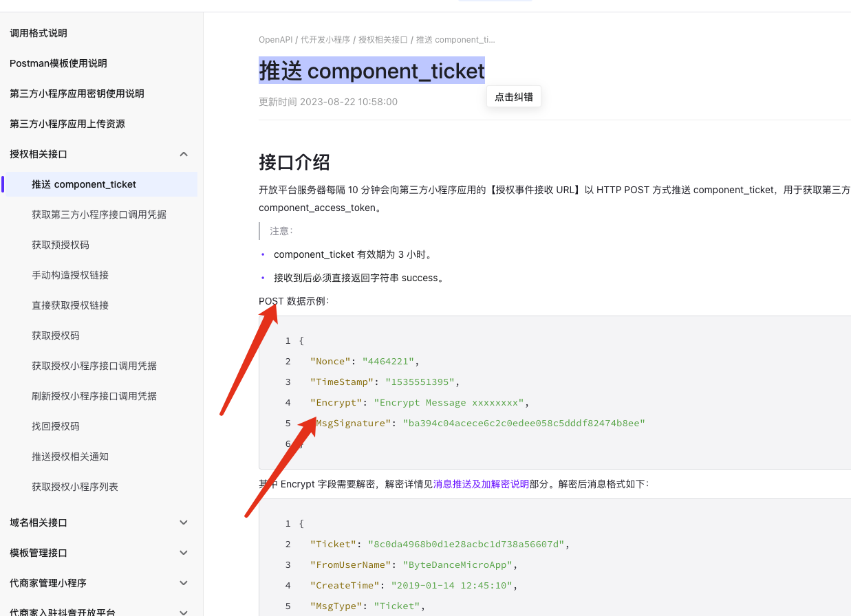Open 获取授权小程序列表 page

(x=75, y=487)
